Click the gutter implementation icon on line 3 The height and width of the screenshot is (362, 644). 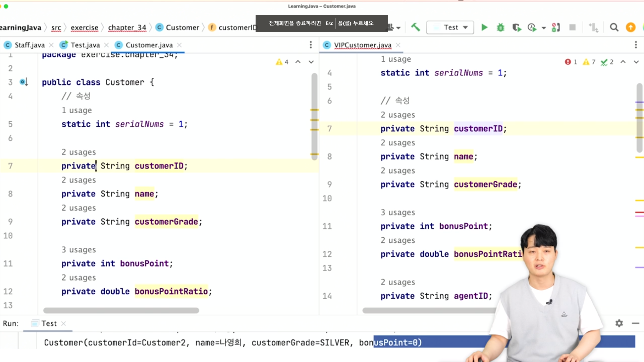coord(23,82)
